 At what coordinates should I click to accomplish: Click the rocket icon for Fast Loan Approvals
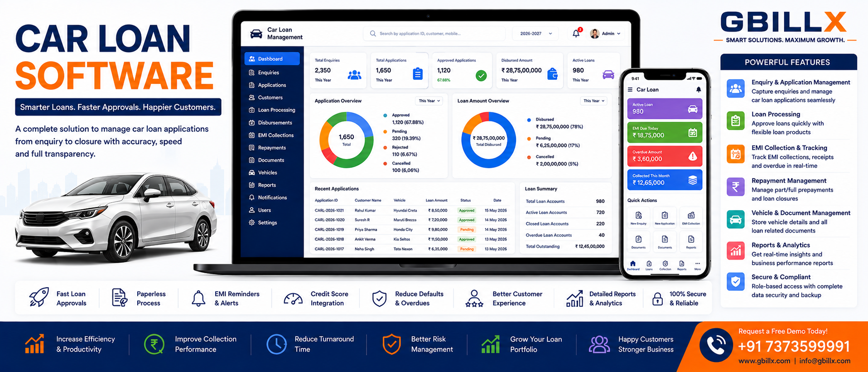pos(39,297)
